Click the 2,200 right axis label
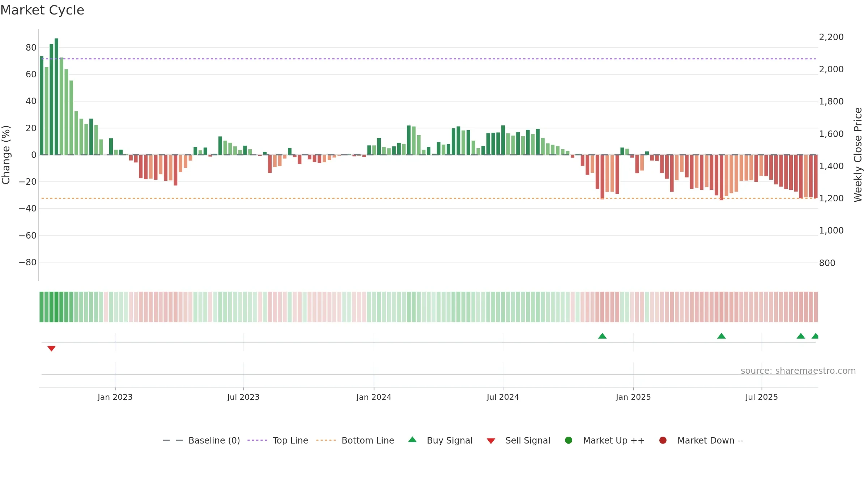The image size is (868, 488). [831, 37]
